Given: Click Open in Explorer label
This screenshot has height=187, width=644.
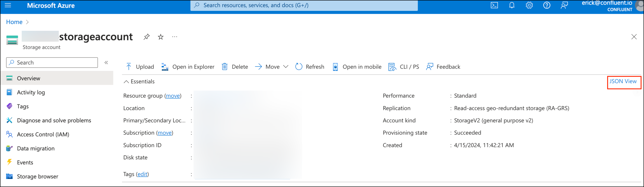Looking at the screenshot, I should 193,67.
